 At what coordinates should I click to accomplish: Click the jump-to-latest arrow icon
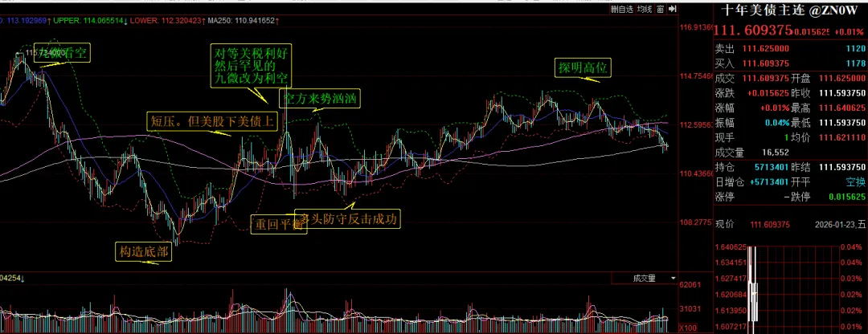(x=674, y=9)
